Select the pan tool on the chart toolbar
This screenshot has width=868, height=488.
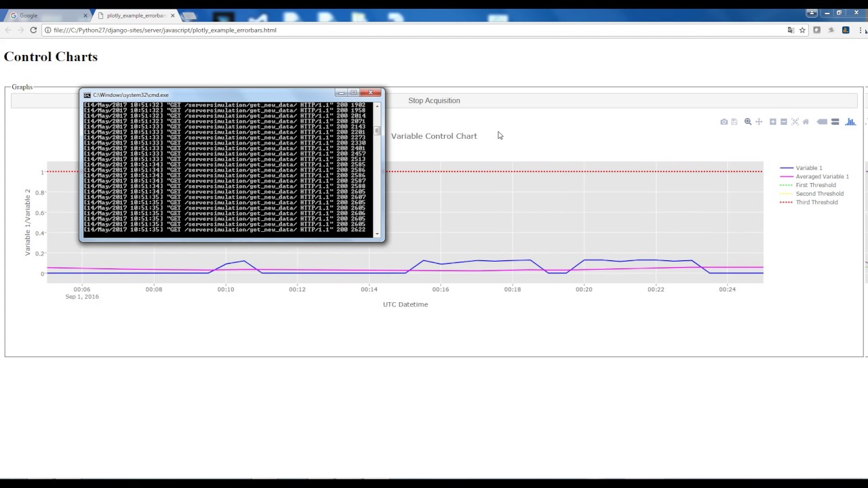758,121
